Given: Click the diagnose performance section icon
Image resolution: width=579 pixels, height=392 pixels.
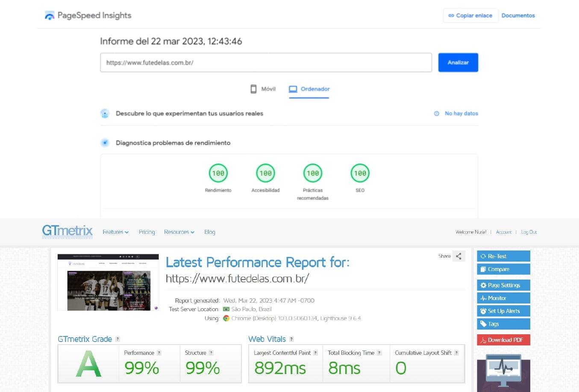Looking at the screenshot, I should point(105,143).
